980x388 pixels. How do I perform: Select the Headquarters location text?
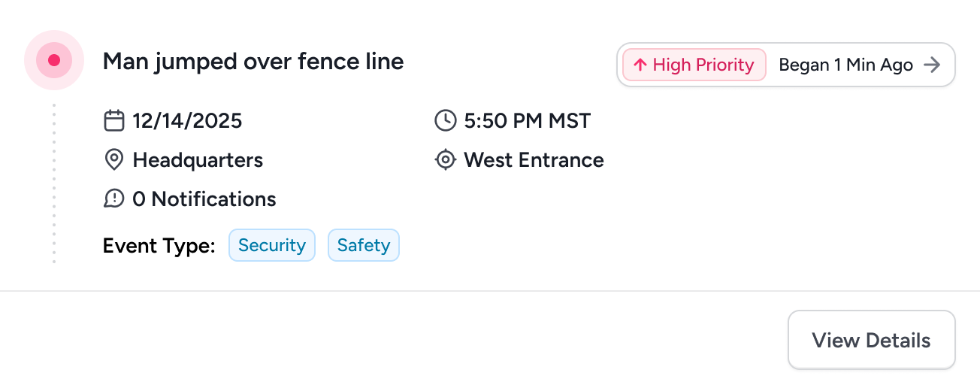198,160
